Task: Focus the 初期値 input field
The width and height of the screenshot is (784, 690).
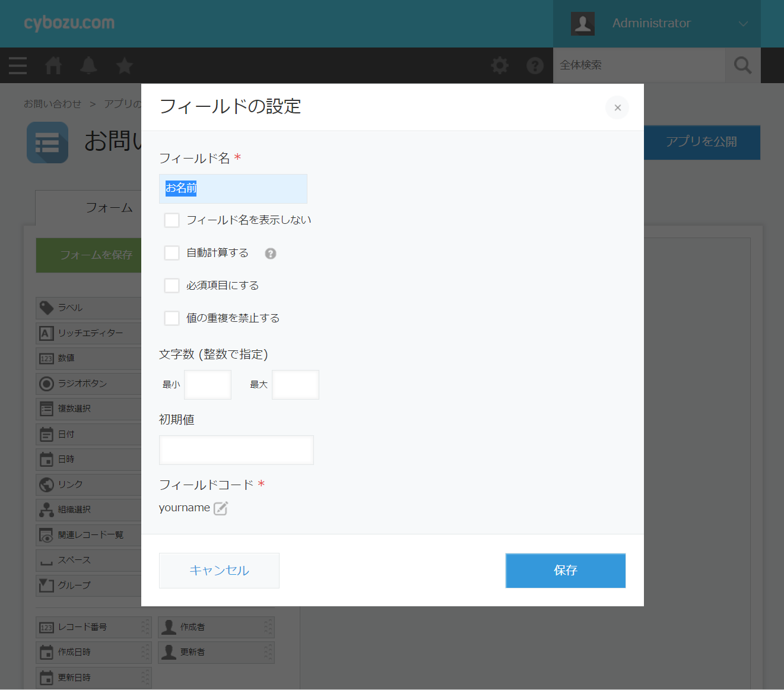Action: [x=236, y=450]
